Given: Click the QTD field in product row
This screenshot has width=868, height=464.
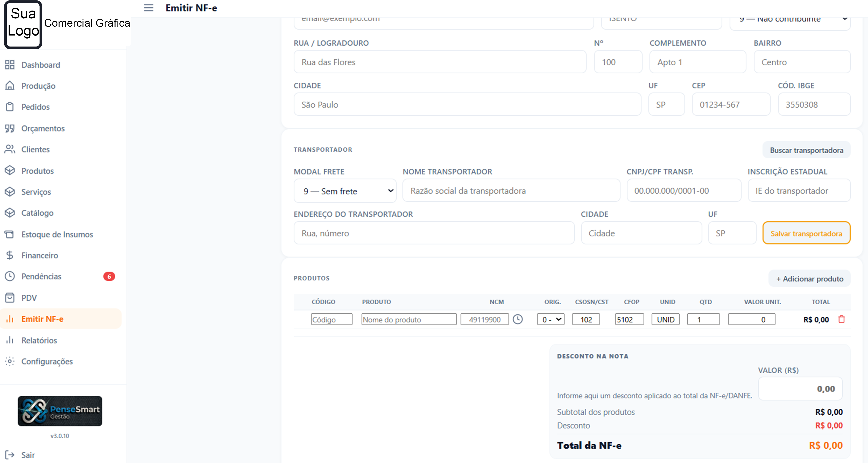Looking at the screenshot, I should coord(704,319).
